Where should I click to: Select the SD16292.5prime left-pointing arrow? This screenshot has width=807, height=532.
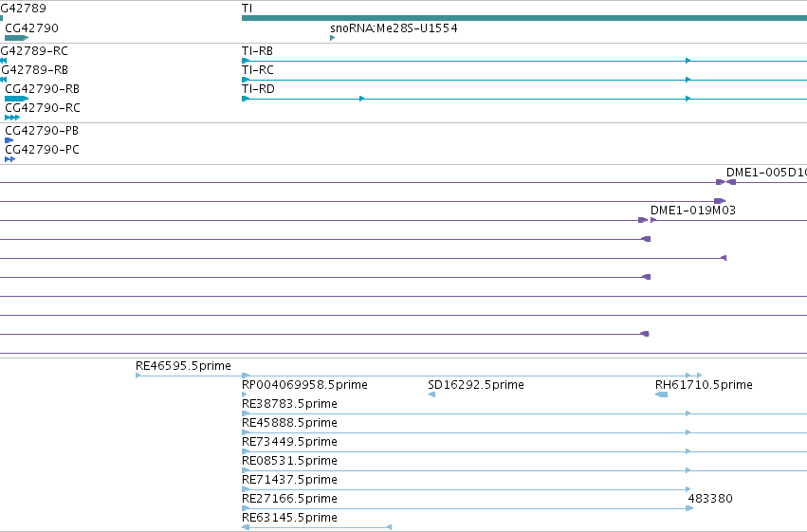tap(431, 394)
